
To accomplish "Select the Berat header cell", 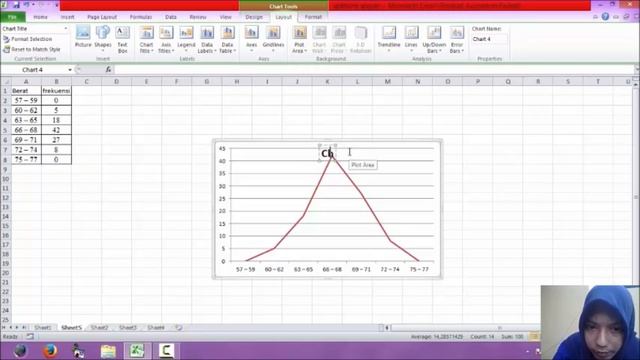I will pyautogui.click(x=26, y=91).
